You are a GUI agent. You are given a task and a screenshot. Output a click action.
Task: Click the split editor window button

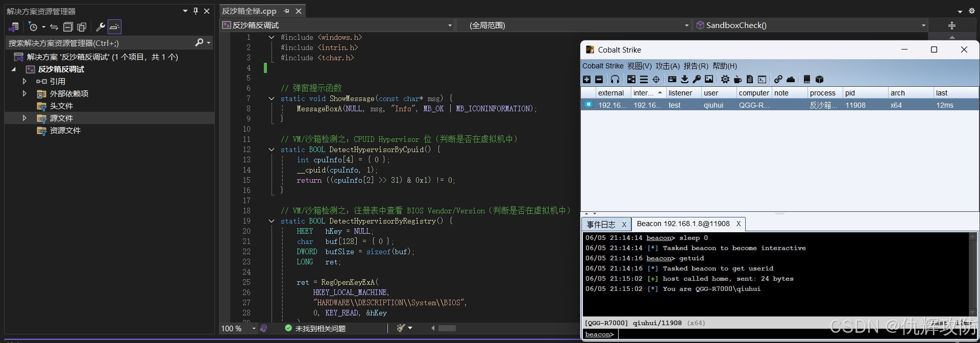(952, 25)
